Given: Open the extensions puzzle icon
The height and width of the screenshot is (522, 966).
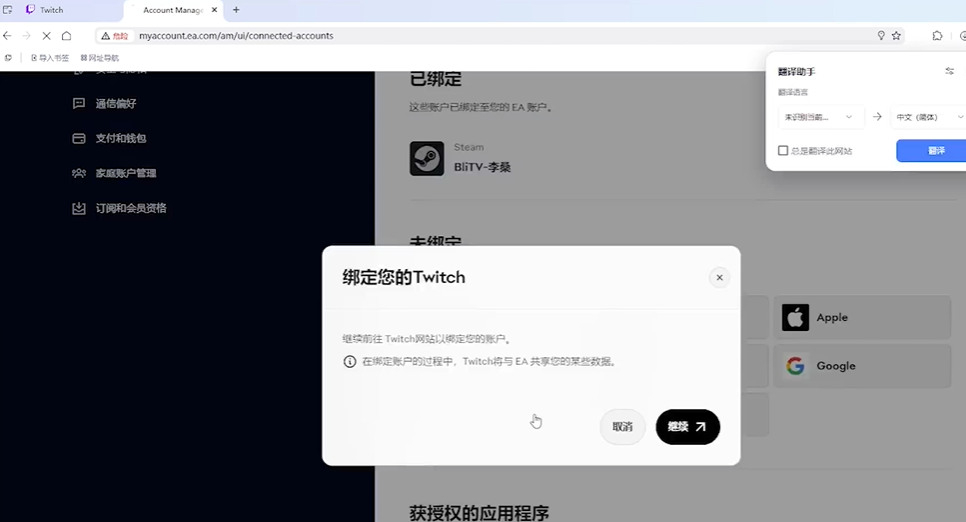Looking at the screenshot, I should pyautogui.click(x=937, y=36).
